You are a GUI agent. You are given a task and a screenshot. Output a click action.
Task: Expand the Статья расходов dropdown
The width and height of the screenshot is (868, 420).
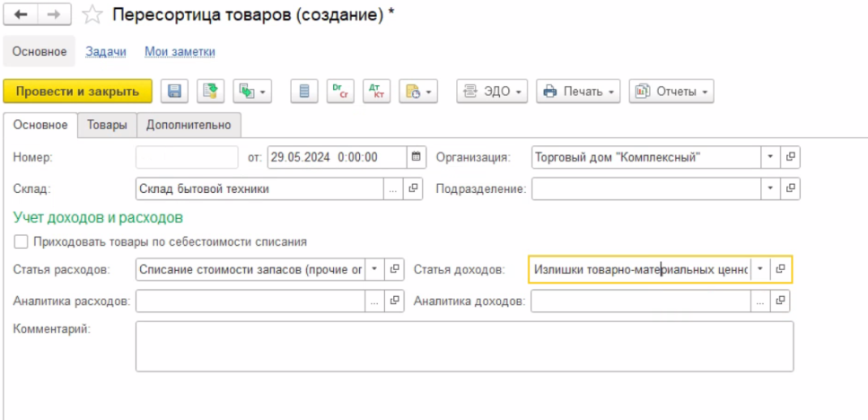click(x=374, y=270)
